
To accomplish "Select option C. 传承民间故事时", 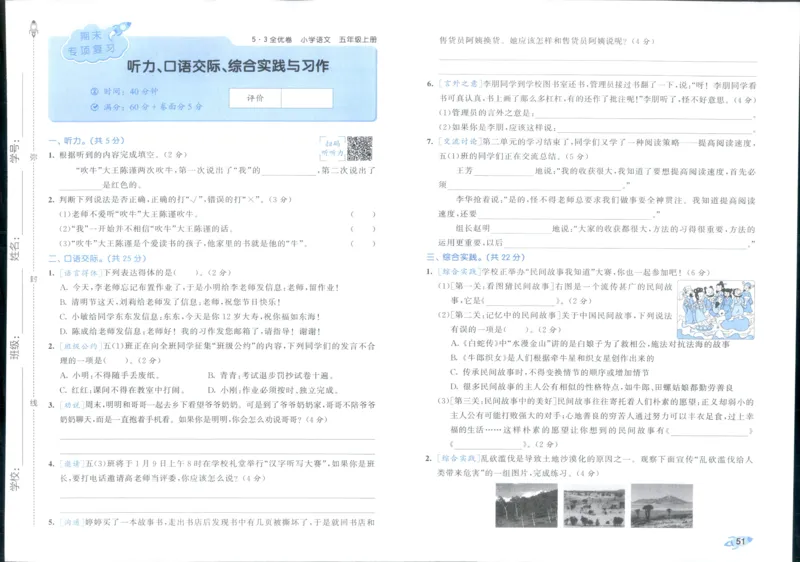I will (549, 372).
